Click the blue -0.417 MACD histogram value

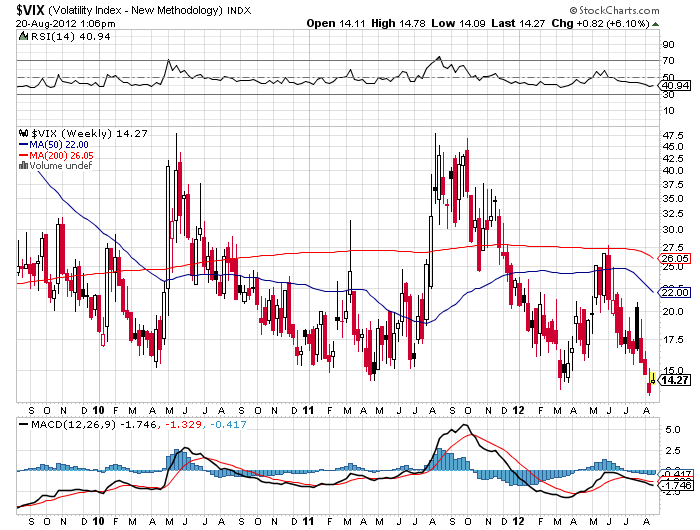[227, 425]
